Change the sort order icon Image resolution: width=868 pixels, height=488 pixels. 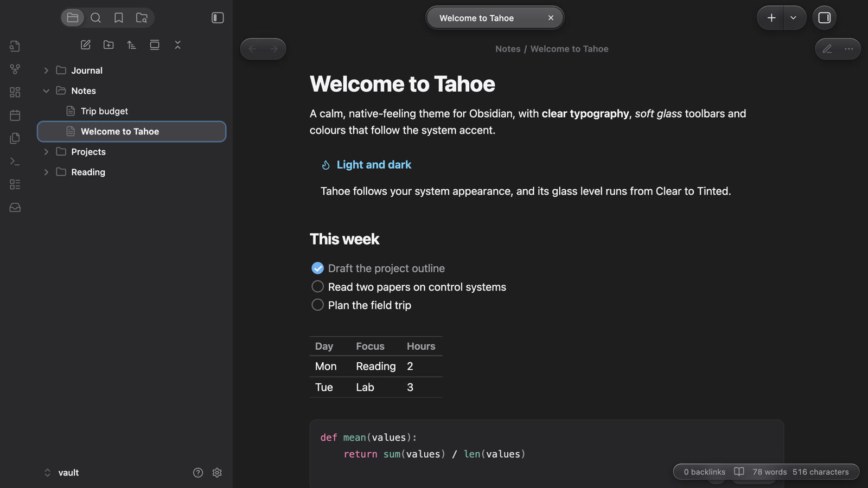coord(132,45)
